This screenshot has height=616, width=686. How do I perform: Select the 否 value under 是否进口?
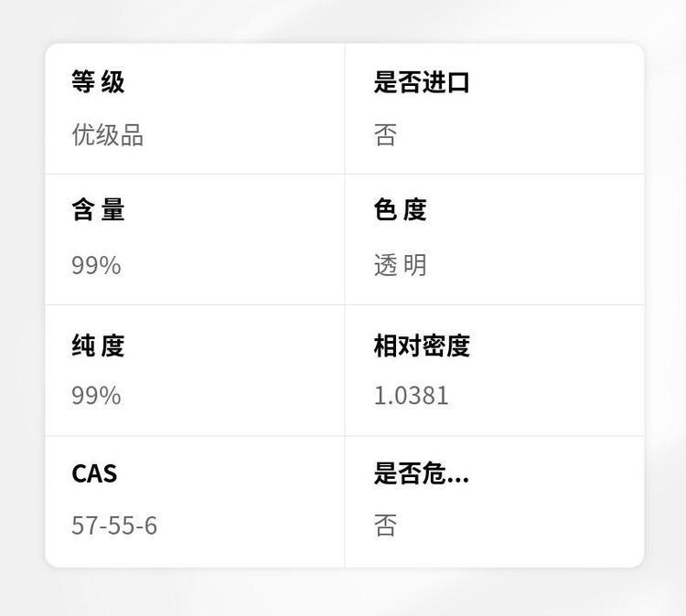coord(385,135)
